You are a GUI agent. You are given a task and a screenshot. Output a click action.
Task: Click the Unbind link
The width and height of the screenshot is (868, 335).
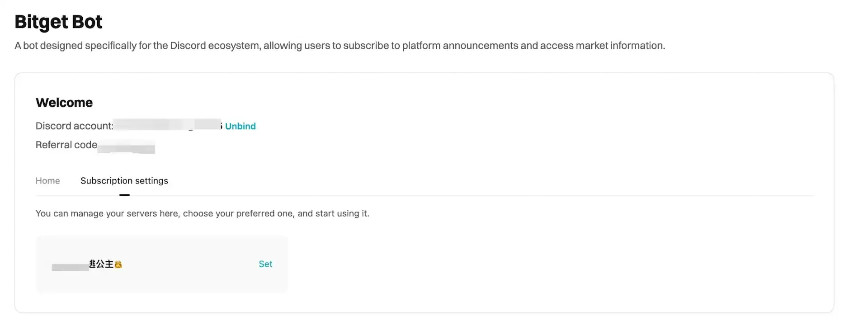point(240,126)
